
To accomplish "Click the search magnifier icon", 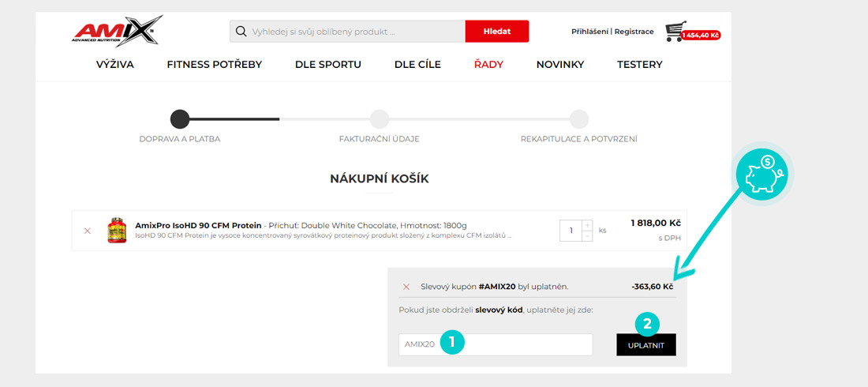I will click(x=241, y=32).
